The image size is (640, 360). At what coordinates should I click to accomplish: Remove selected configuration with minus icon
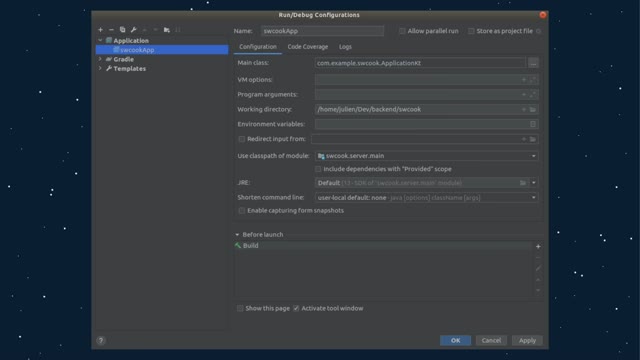pyautogui.click(x=111, y=30)
